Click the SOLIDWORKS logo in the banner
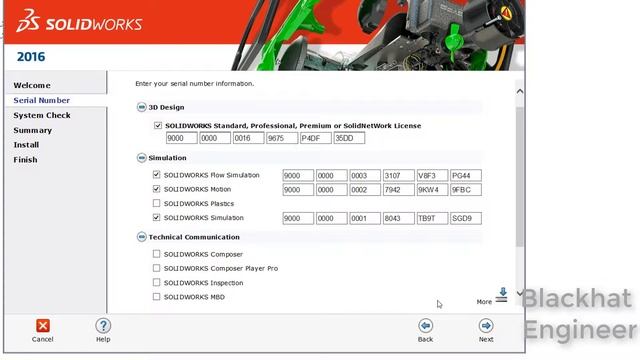 (79, 21)
